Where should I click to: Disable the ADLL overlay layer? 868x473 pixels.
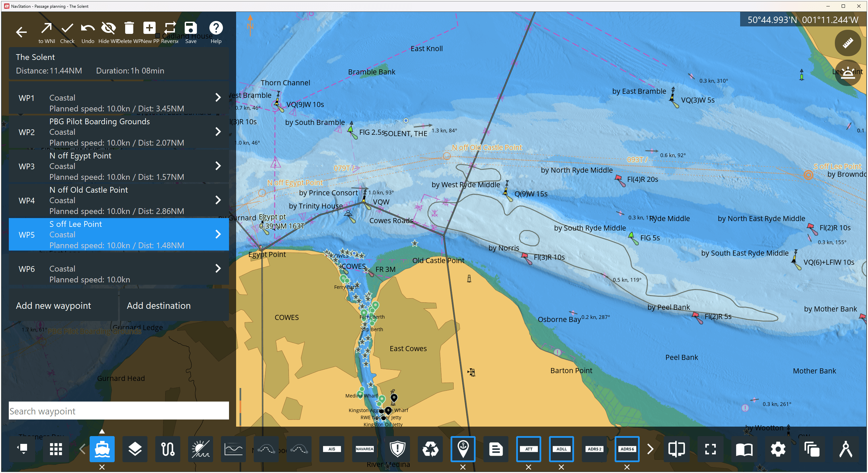[561, 467]
